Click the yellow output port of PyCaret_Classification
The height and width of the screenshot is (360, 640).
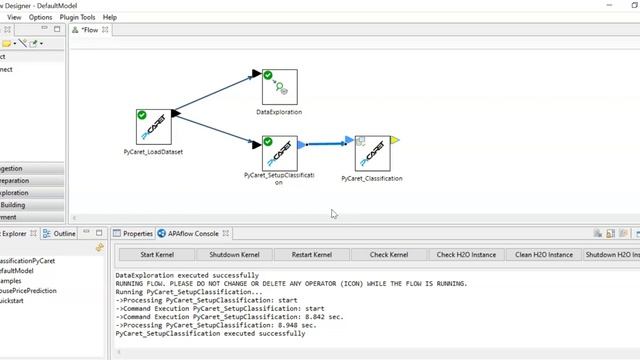pyautogui.click(x=395, y=140)
